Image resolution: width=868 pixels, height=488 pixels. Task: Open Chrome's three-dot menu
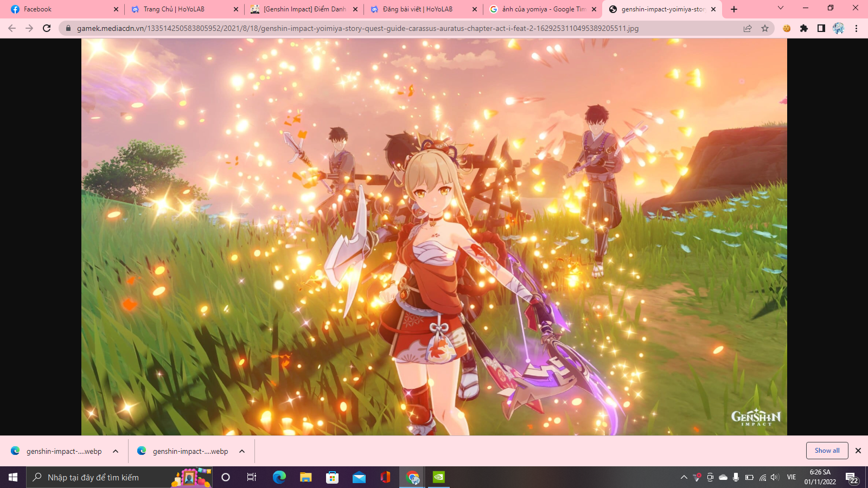(x=856, y=28)
